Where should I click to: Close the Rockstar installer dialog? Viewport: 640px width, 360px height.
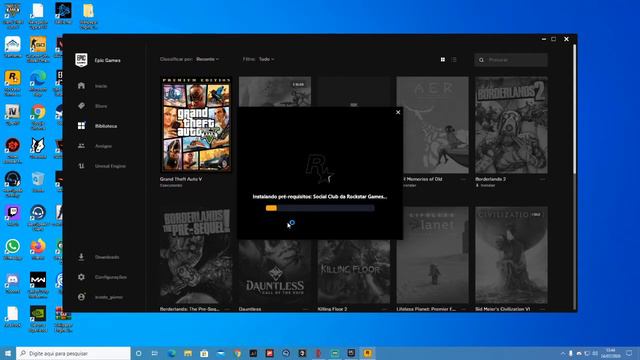pos(398,112)
